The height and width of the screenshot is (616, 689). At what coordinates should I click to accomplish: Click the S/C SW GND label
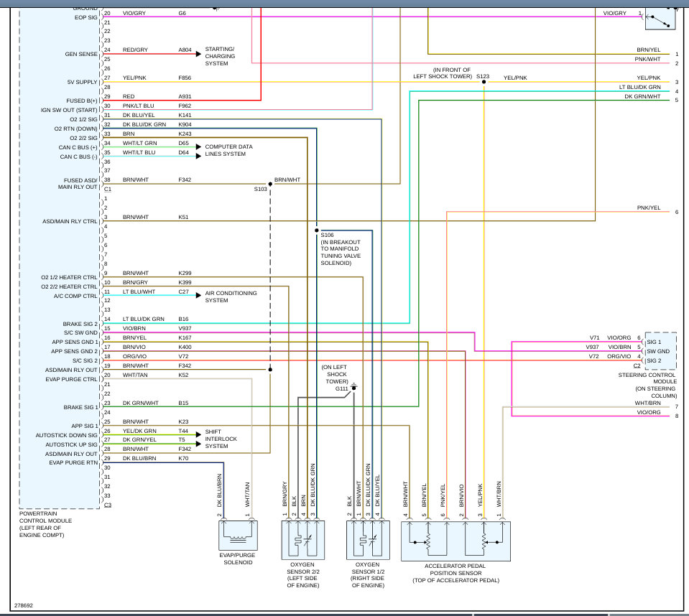(80, 332)
